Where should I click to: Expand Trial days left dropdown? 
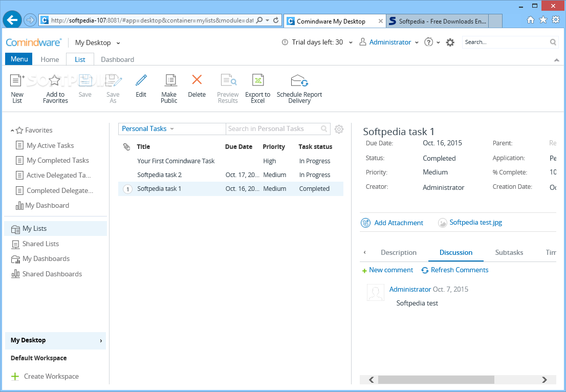click(x=351, y=42)
